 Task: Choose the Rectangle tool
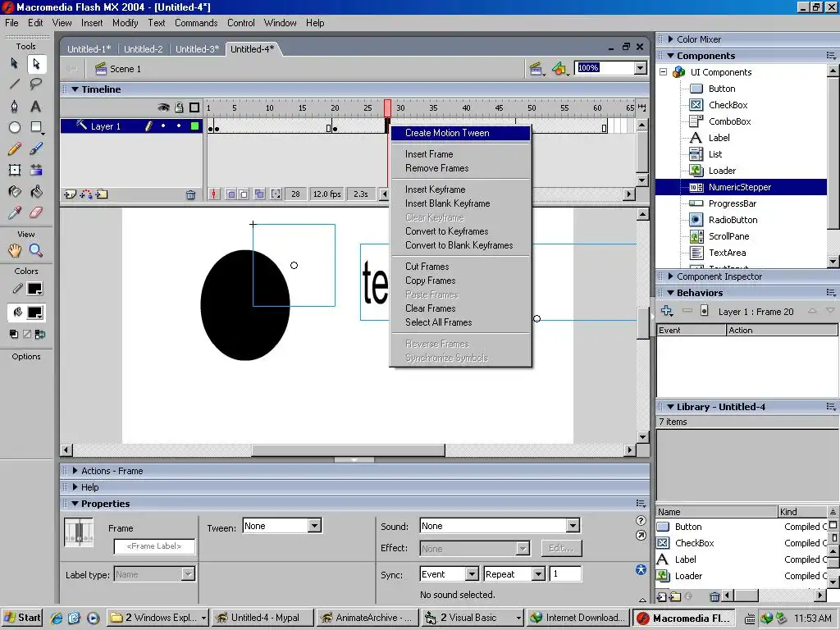pos(36,127)
